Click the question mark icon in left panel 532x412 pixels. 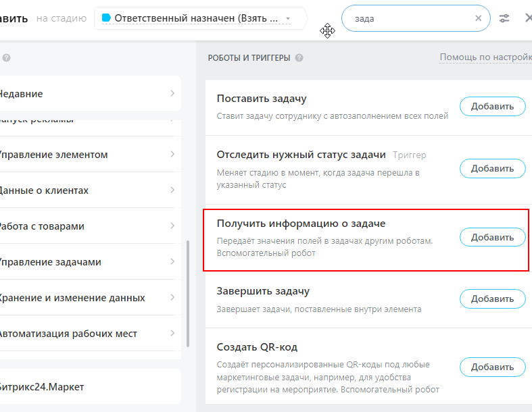pos(6,59)
